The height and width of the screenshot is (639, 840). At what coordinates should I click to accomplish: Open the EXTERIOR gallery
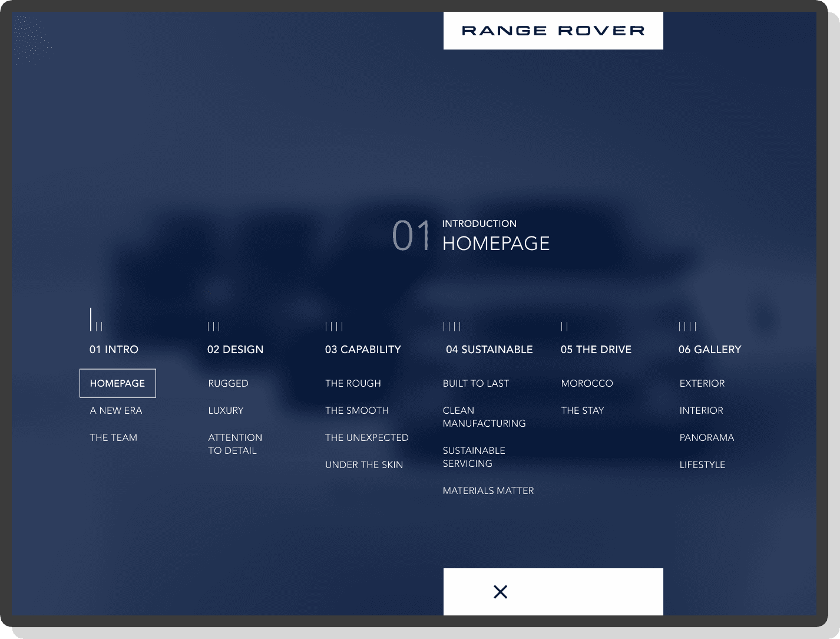point(702,383)
